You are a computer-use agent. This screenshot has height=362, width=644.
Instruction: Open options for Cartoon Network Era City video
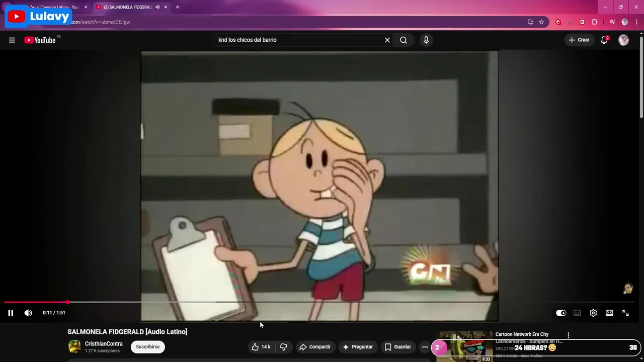tap(569, 335)
